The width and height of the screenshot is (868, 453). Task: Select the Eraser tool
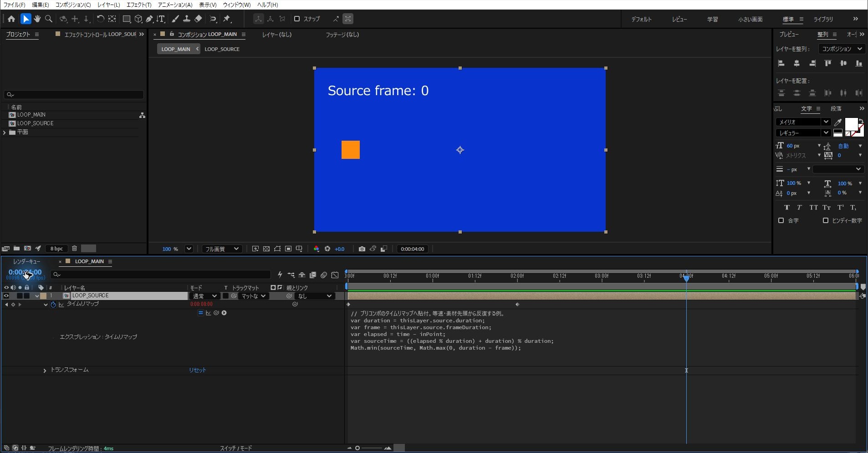[198, 19]
